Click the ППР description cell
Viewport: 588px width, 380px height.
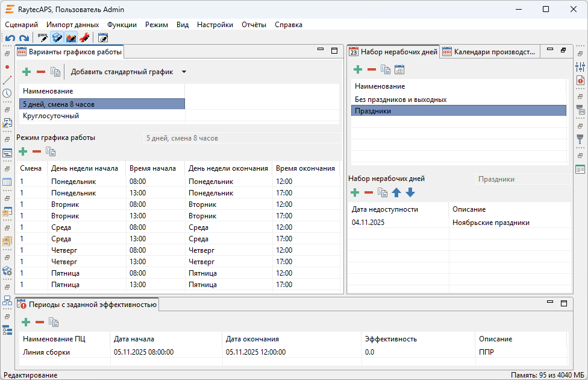pos(521,352)
